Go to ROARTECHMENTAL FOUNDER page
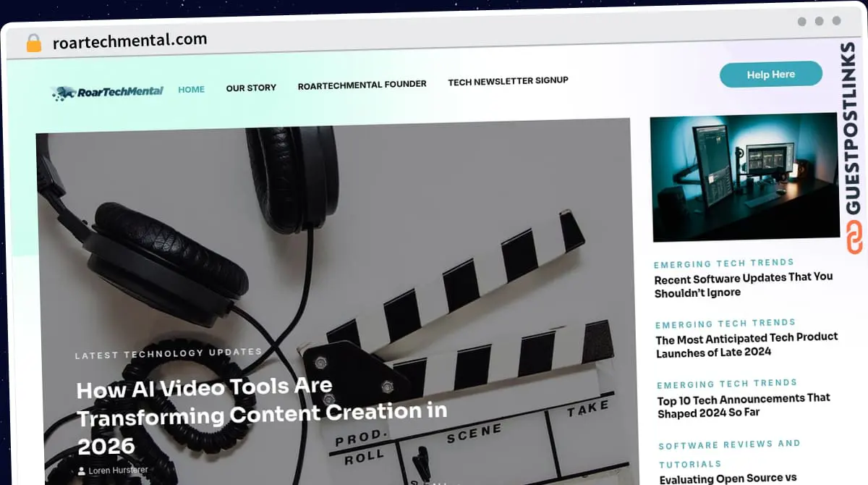This screenshot has width=868, height=485. click(x=362, y=85)
